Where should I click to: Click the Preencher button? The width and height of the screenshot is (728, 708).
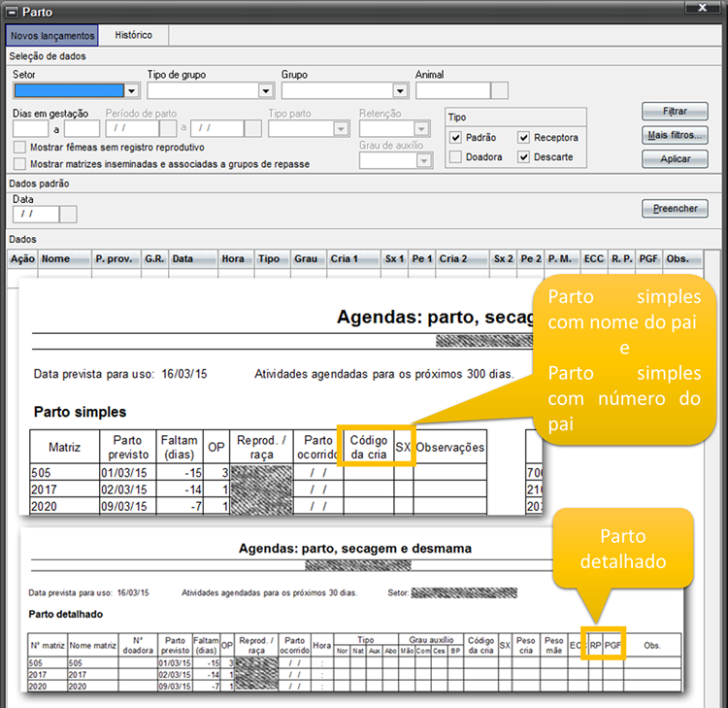(675, 209)
